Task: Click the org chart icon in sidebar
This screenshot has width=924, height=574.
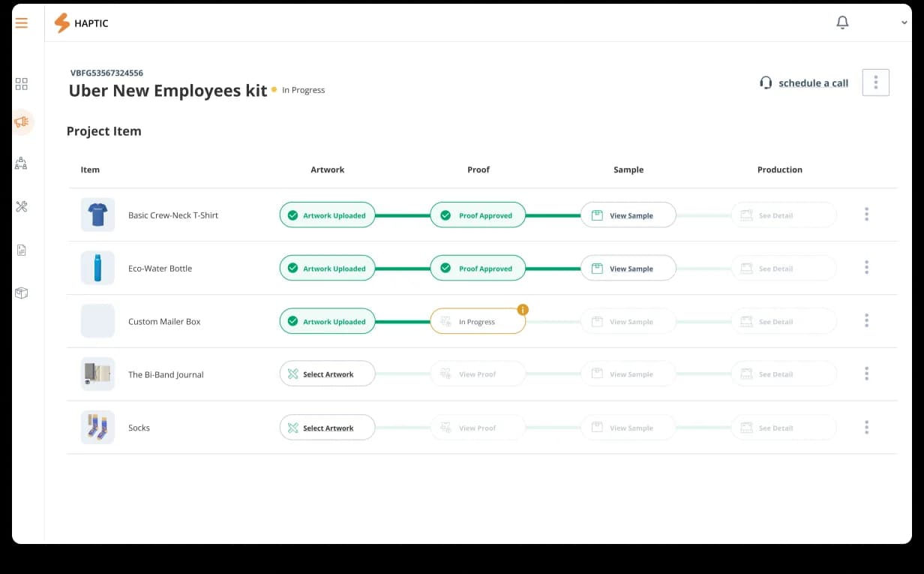Action: click(x=22, y=163)
